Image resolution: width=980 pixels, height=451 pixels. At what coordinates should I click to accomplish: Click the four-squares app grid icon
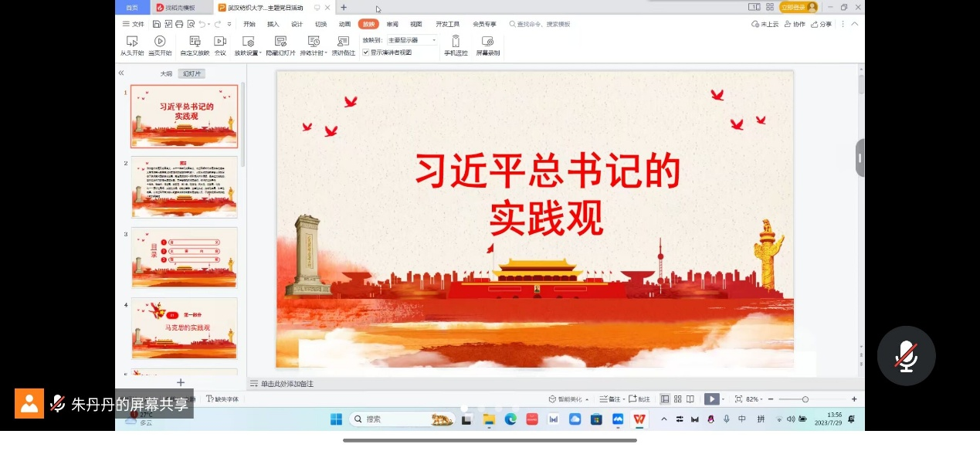coord(770,7)
